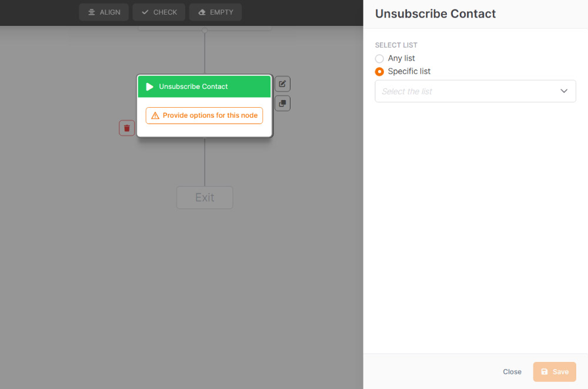Screen dimensions: 588x389
Task: Click the warning triangle icon in node
Action: click(x=155, y=115)
